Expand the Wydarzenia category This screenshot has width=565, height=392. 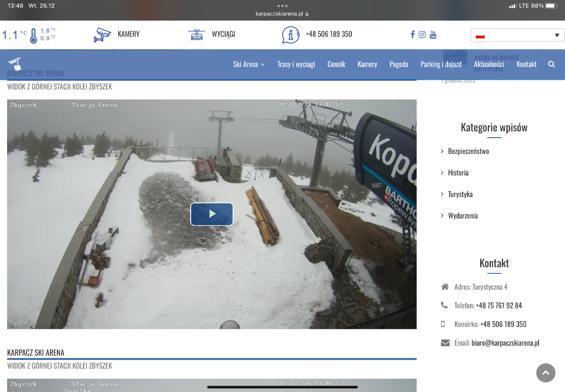click(x=463, y=216)
